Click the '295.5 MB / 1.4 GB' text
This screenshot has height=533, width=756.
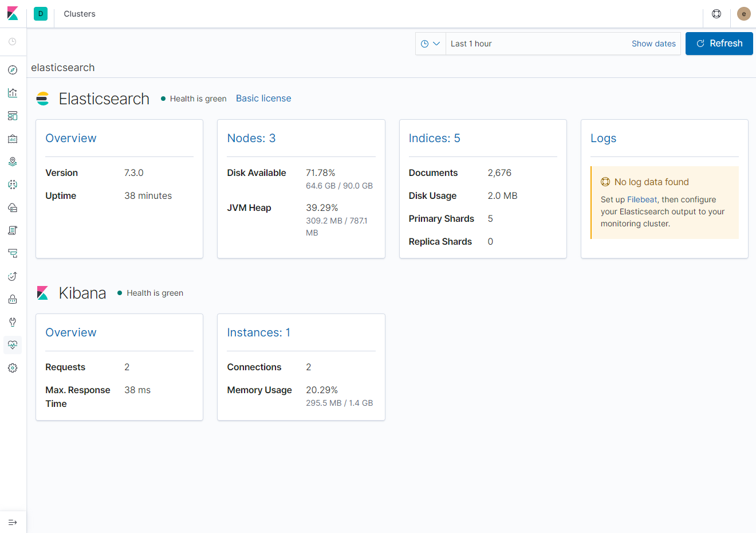click(x=339, y=403)
